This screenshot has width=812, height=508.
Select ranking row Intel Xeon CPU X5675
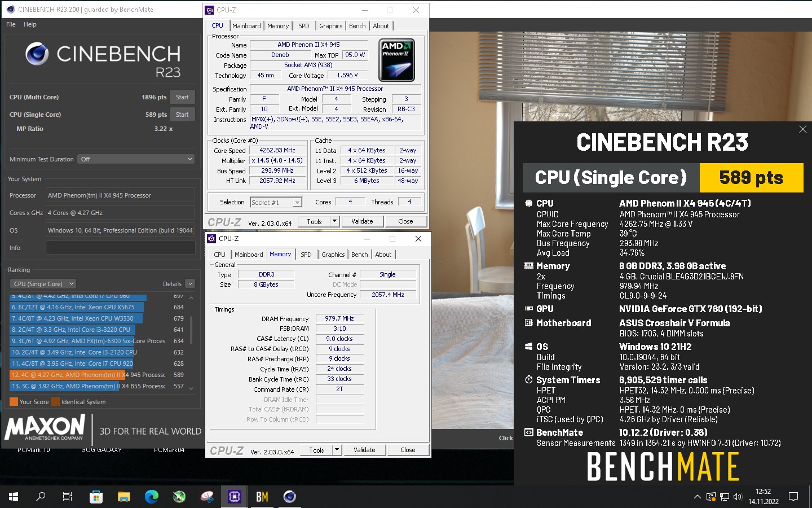click(97, 307)
